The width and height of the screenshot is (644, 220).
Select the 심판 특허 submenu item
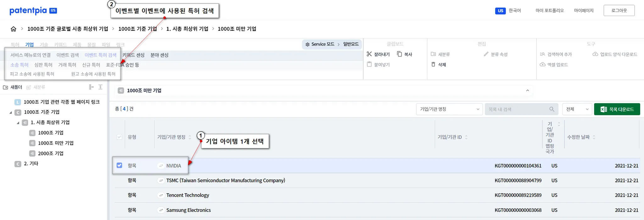point(43,65)
